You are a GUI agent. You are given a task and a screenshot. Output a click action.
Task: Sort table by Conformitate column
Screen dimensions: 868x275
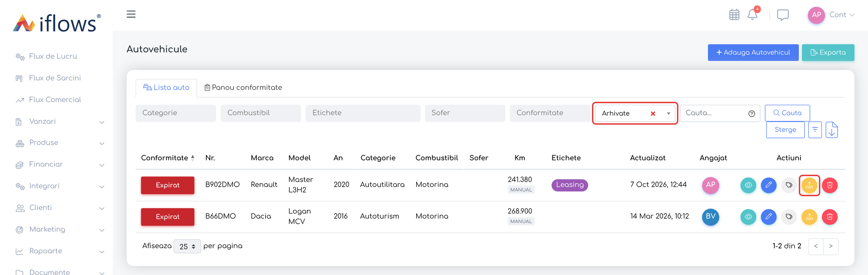click(x=168, y=158)
